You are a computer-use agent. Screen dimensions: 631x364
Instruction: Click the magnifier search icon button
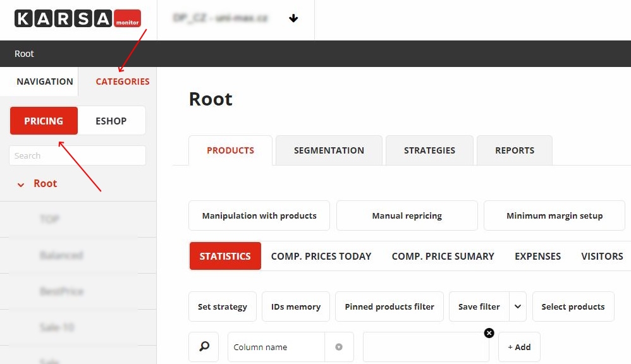[x=204, y=347]
